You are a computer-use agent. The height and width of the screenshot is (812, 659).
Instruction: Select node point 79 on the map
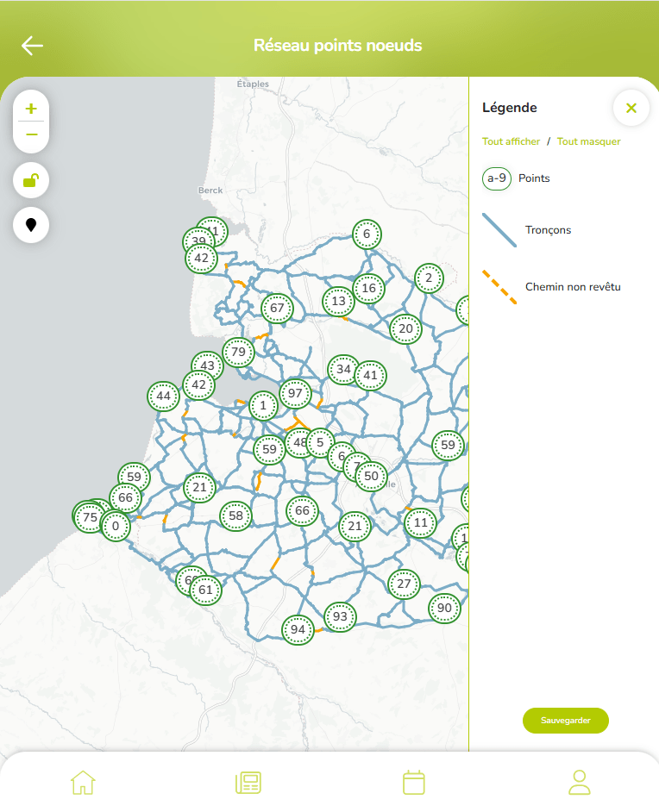coord(238,352)
